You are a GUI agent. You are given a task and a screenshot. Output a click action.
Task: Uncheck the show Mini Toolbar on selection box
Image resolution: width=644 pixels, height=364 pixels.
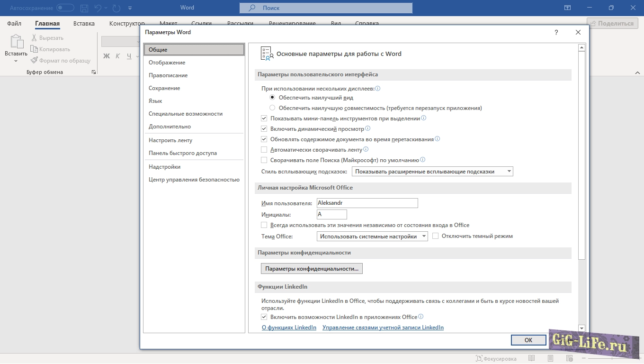point(264,118)
